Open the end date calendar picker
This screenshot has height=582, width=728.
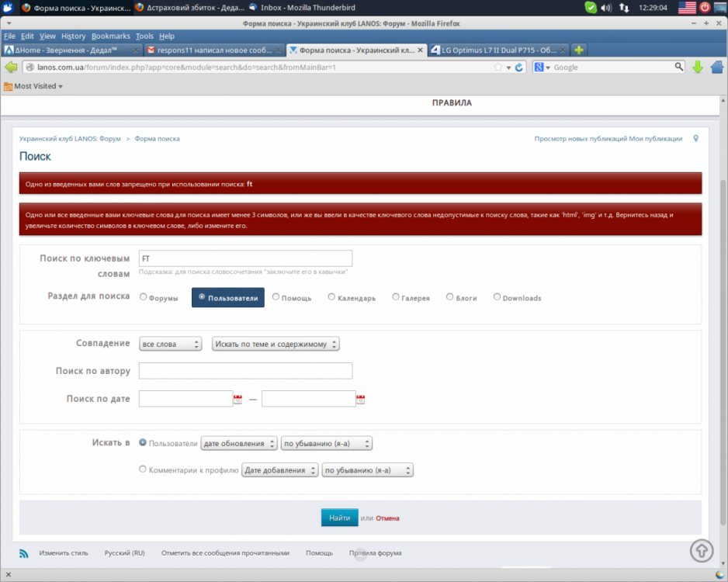[360, 400]
